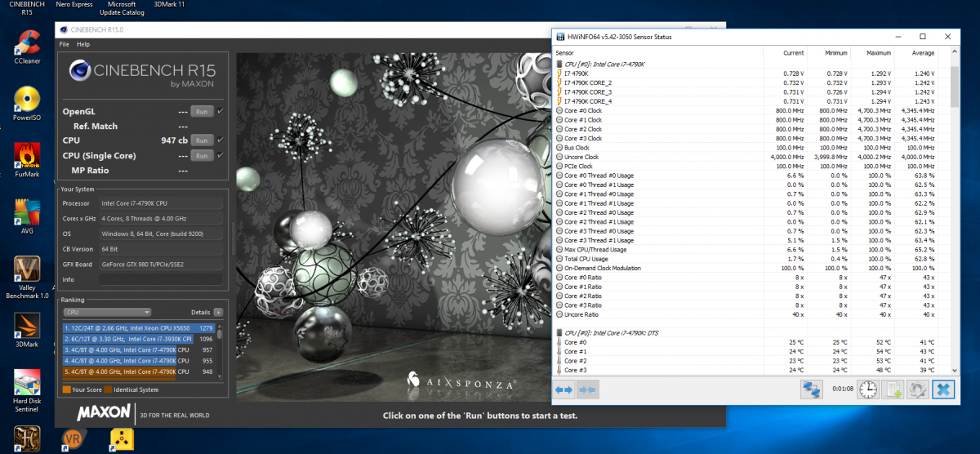Viewport: 980px width, 454px height.
Task: Select the PCIe Clock sensor row
Action: 745,166
